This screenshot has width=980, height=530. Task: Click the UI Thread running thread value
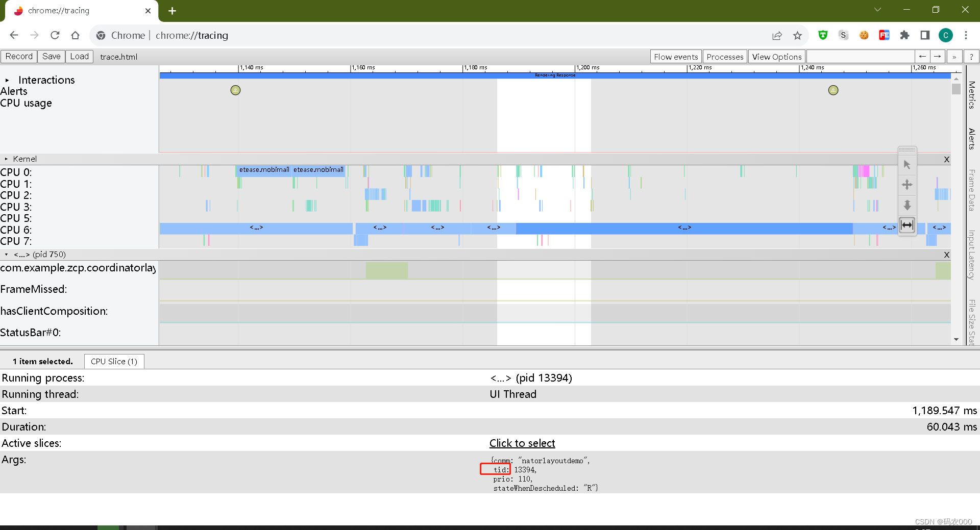pos(513,394)
